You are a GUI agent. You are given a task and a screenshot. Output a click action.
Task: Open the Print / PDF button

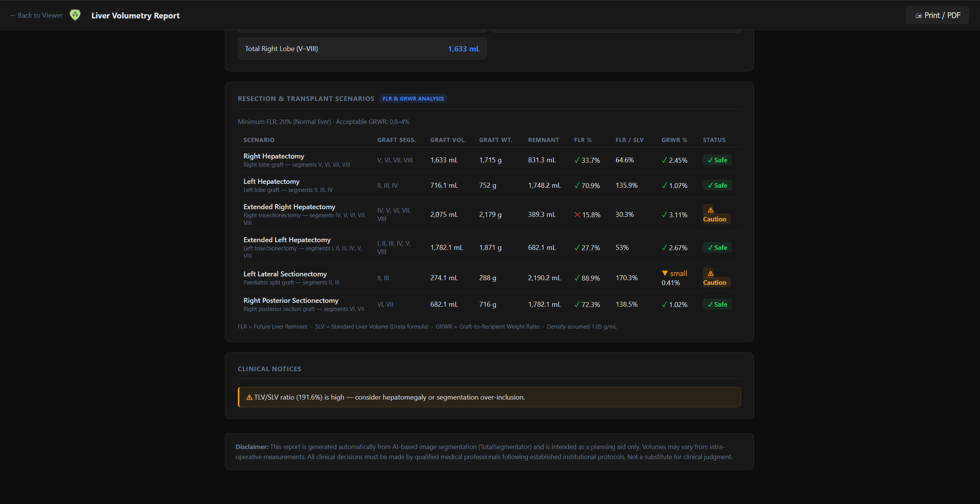click(937, 15)
